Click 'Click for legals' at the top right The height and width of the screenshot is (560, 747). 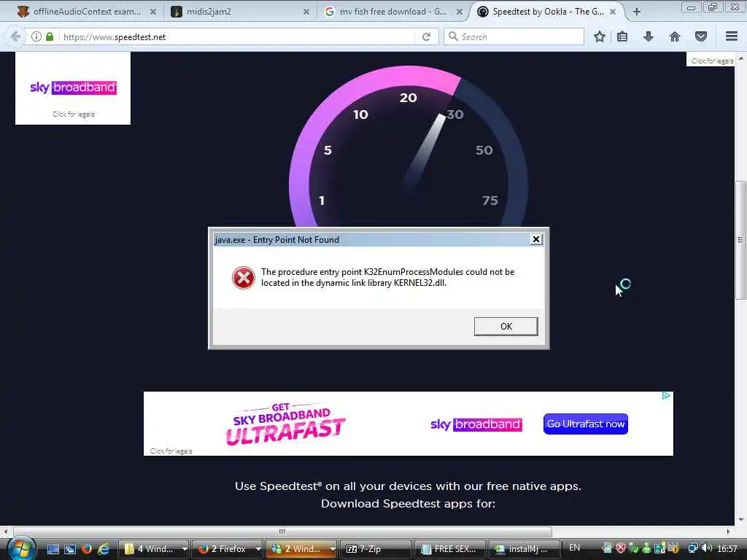(x=712, y=61)
